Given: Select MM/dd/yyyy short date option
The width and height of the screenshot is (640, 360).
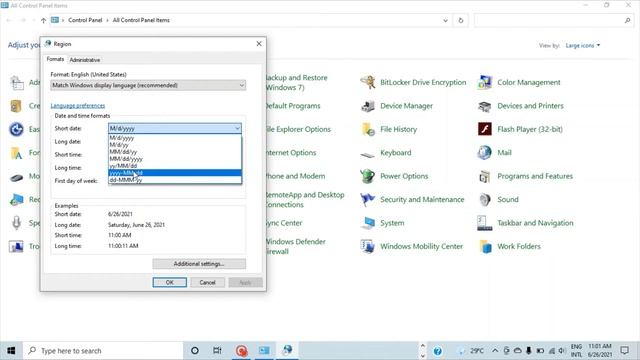Looking at the screenshot, I should coord(175,159).
